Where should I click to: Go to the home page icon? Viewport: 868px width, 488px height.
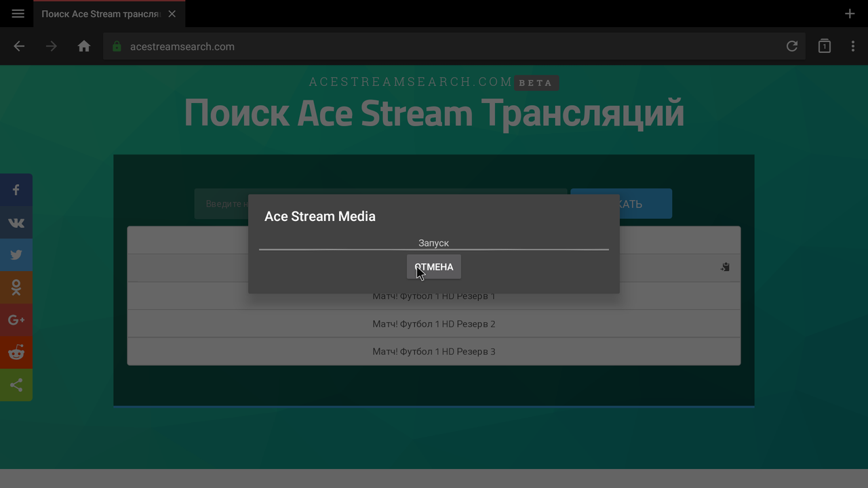click(84, 47)
